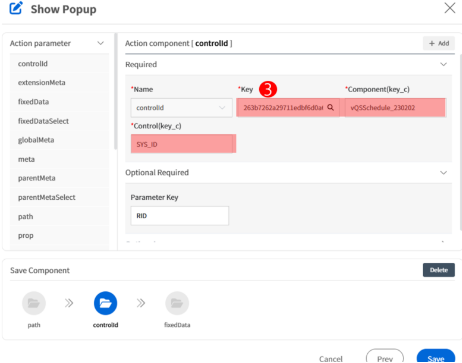Screen dimensions: 462x363
Task: Select parentMetaSelect in the parameter list
Action: point(47,197)
